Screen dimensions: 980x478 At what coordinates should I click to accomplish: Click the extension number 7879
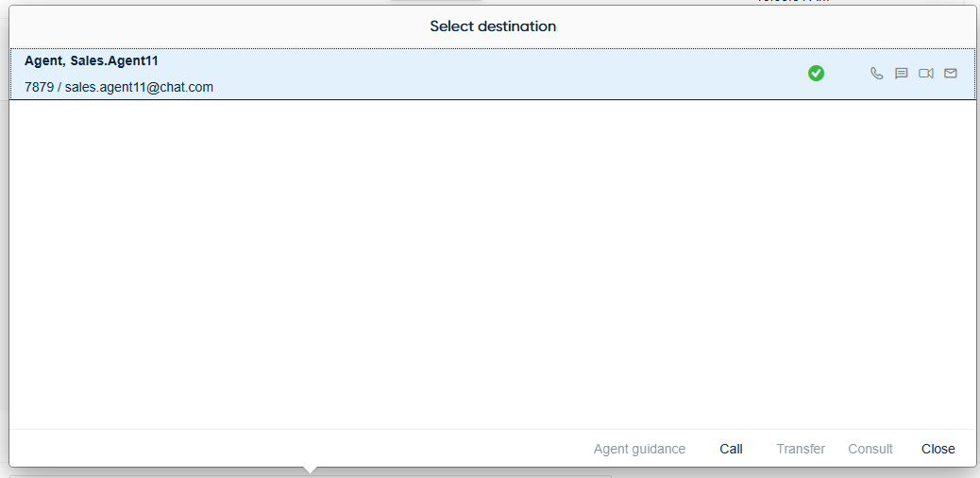tap(39, 87)
